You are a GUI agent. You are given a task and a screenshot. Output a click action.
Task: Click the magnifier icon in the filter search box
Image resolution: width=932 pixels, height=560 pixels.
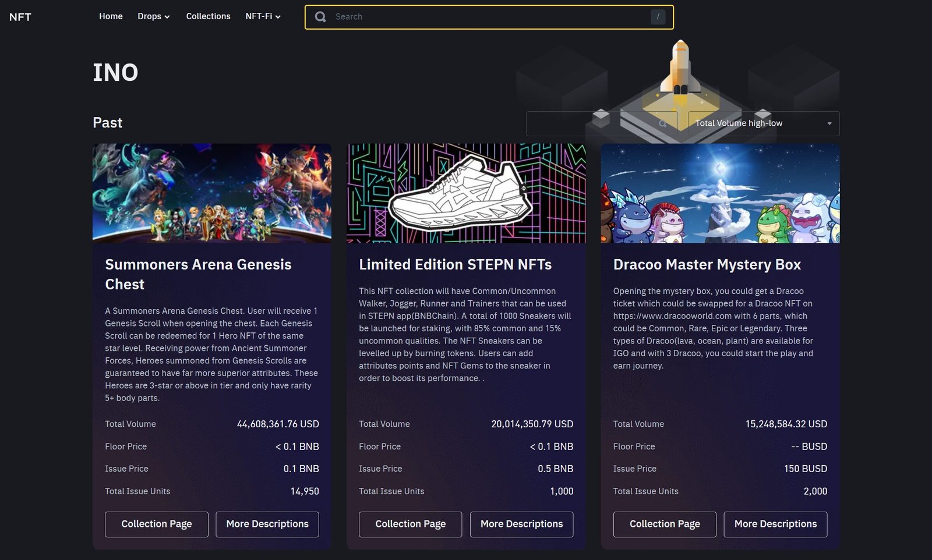click(x=662, y=123)
